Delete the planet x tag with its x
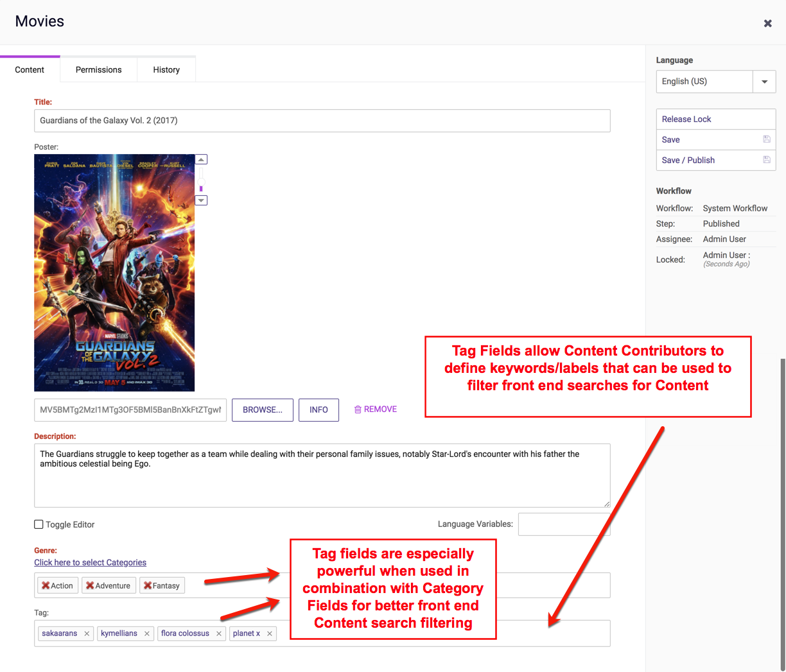The width and height of the screenshot is (786, 672). click(x=270, y=633)
